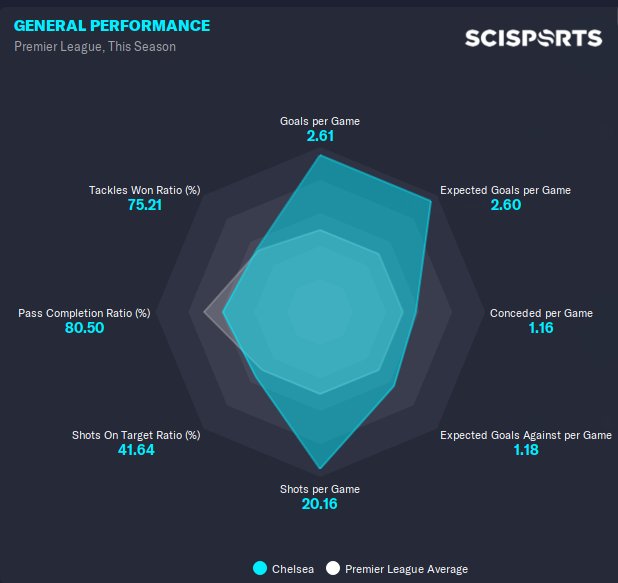Click the 2.61 goals value

coord(319,135)
